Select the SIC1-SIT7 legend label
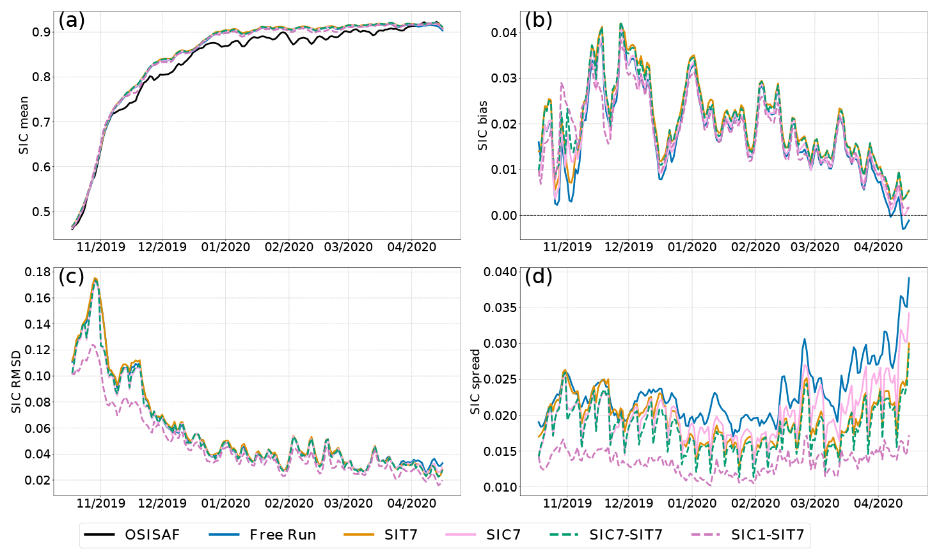The width and height of the screenshot is (939, 560). coord(768,535)
